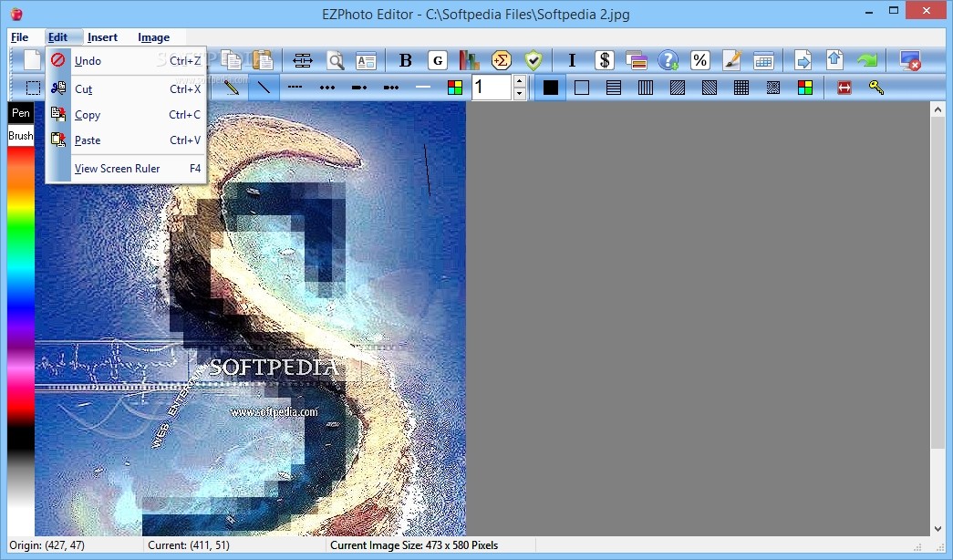Click the page with up arrow icon
Screen dimensions: 953x560
click(x=834, y=60)
